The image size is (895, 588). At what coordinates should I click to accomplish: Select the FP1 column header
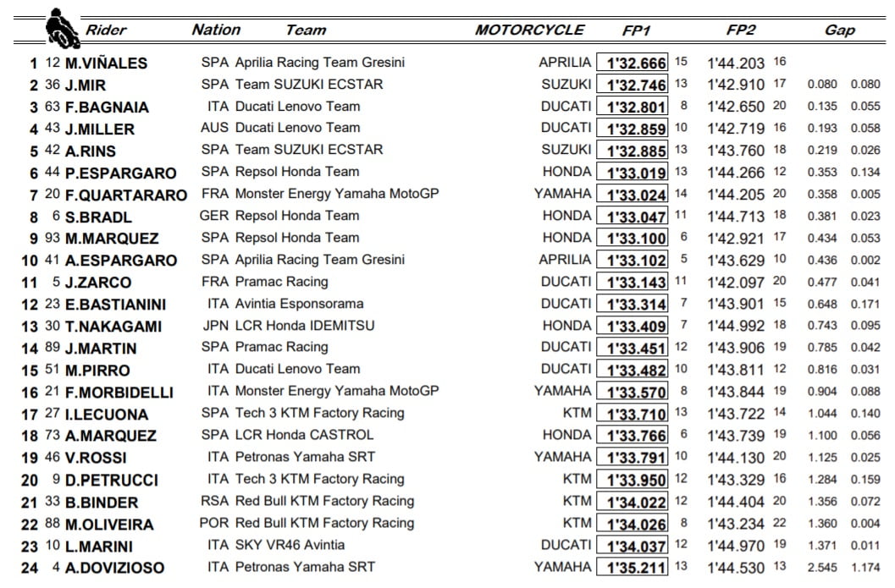pyautogui.click(x=636, y=30)
